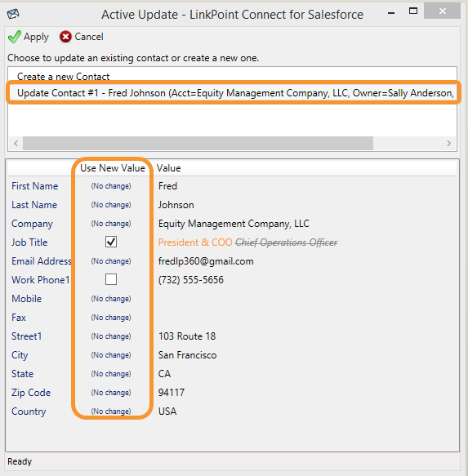Viewport: 468px width, 476px height.
Task: Click the Last Name field label
Action: 34,205
